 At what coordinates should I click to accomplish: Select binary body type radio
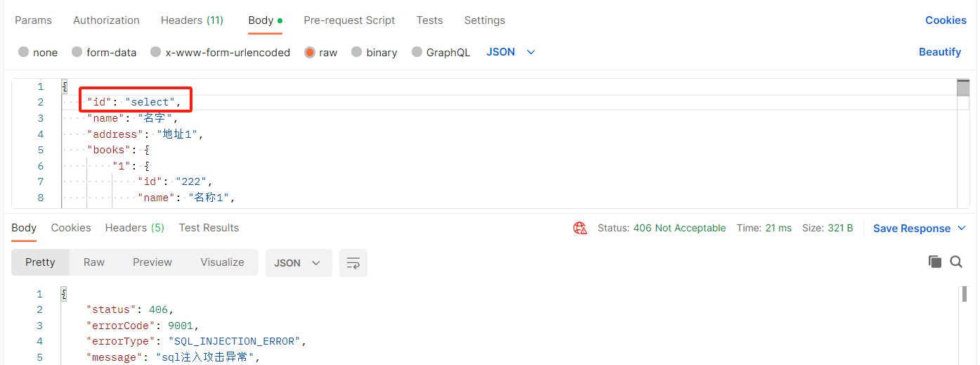357,52
